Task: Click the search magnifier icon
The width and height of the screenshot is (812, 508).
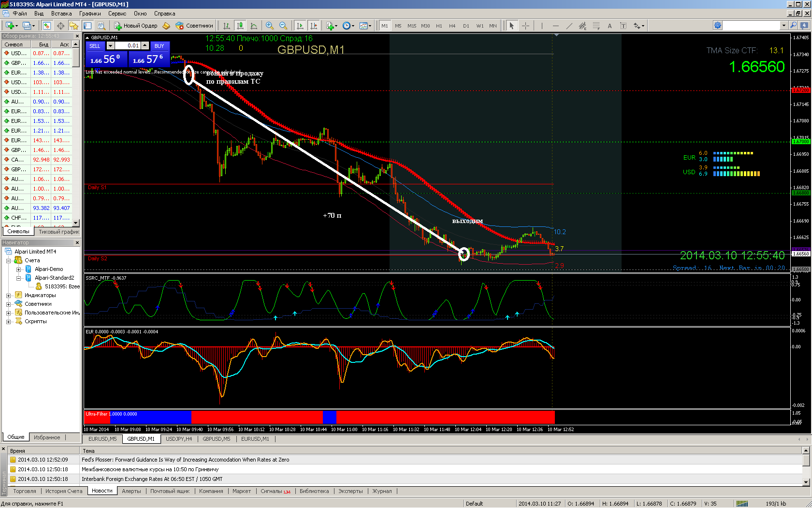Action: tap(793, 25)
